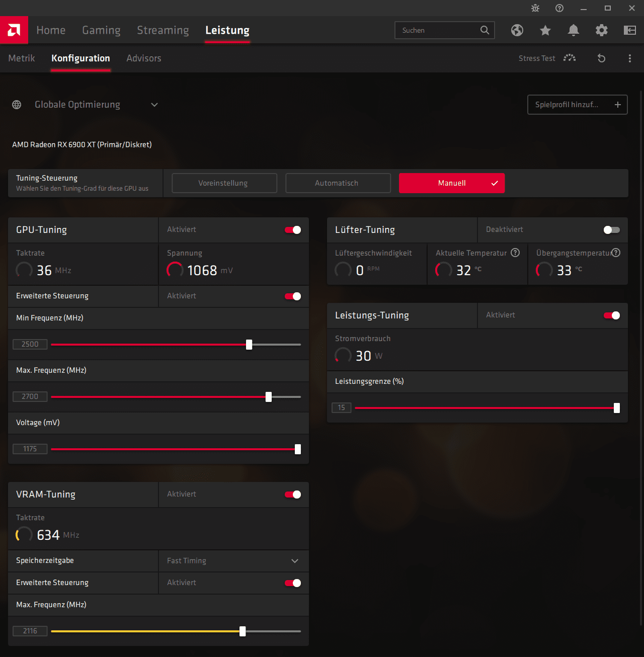The width and height of the screenshot is (644, 657).
Task: Click the AMD logo icon
Action: [14, 30]
